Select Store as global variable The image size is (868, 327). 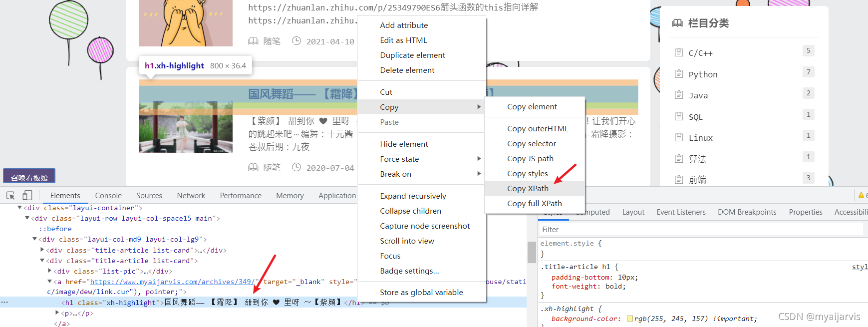(422, 292)
